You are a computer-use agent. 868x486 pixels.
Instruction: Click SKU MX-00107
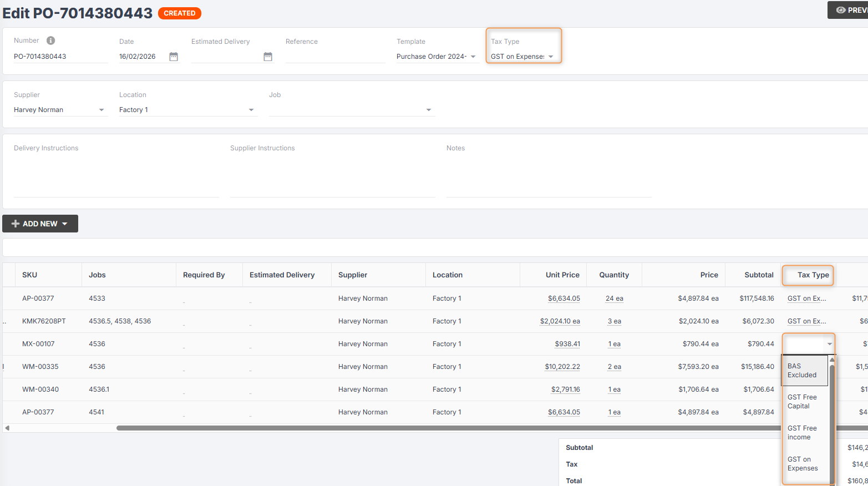[x=38, y=344]
